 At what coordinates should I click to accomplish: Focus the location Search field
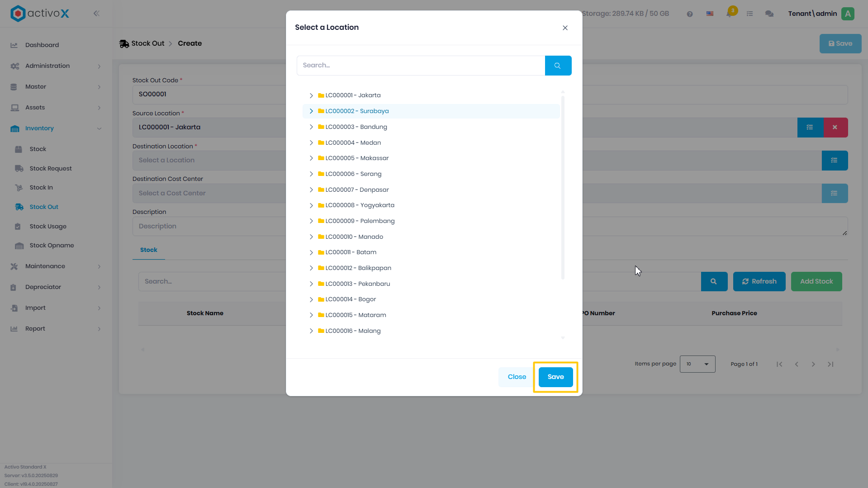point(421,66)
